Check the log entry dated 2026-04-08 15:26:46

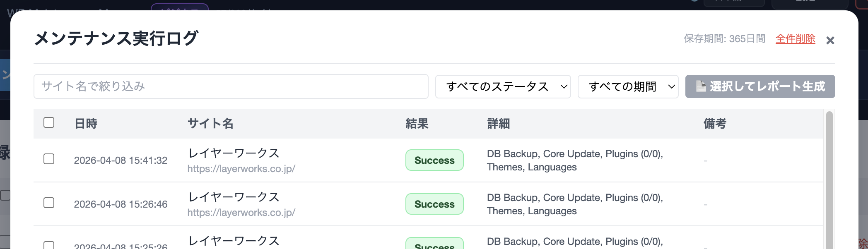[x=48, y=203]
